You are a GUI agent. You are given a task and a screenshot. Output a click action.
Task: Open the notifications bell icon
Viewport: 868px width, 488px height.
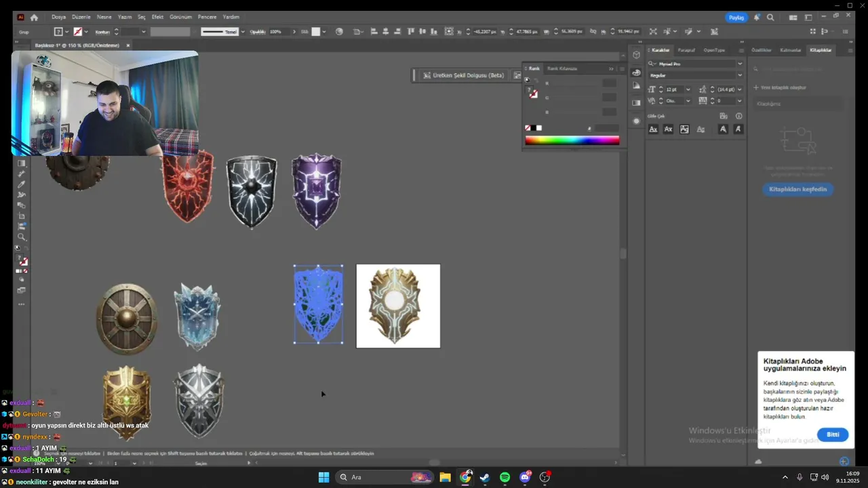pos(757,17)
